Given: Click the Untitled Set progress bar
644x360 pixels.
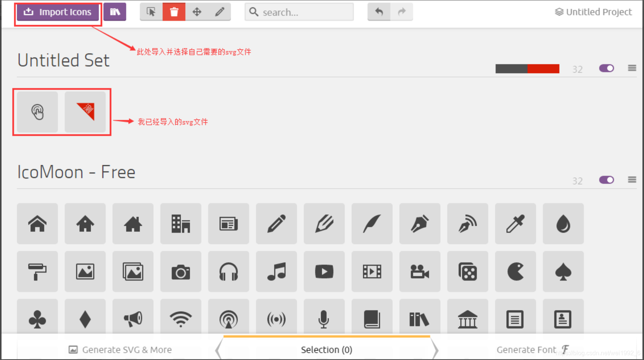Looking at the screenshot, I should tap(527, 69).
